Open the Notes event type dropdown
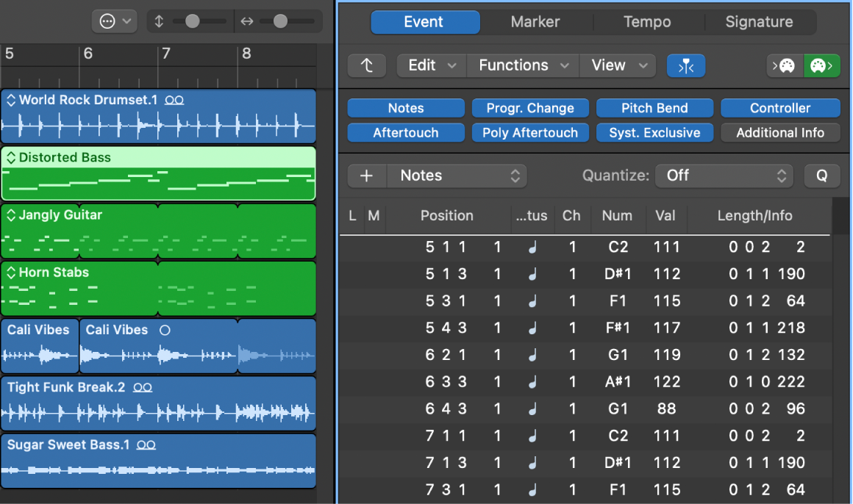The width and height of the screenshot is (853, 504). 457,176
